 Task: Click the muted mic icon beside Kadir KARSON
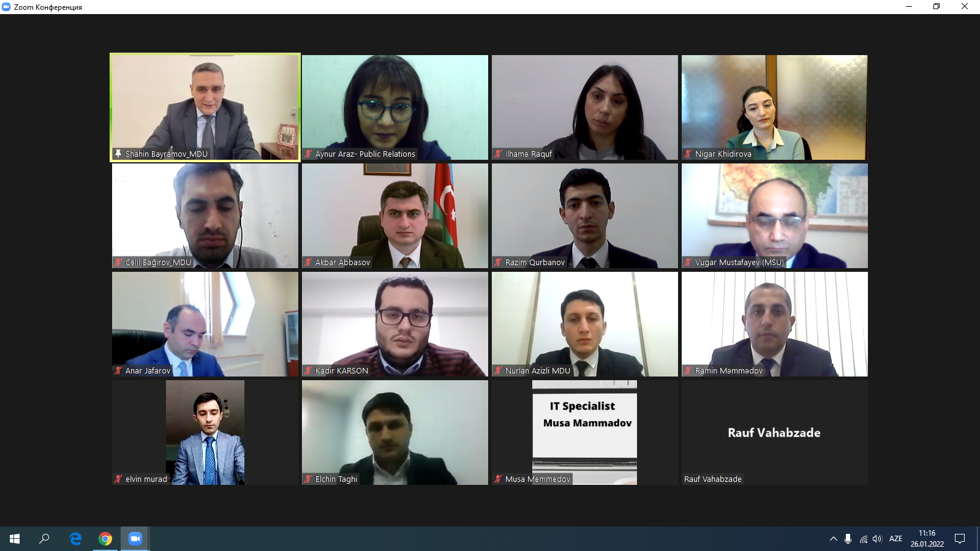point(309,370)
